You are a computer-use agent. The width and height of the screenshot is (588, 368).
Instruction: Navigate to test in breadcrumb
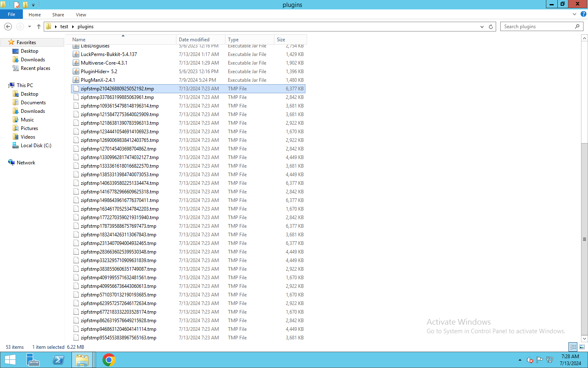64,27
